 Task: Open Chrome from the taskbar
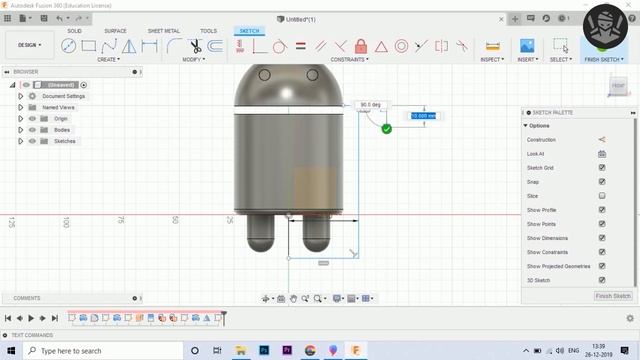click(x=310, y=350)
